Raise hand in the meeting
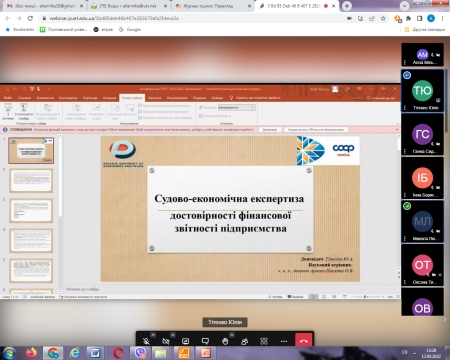Viewport: 450px width, 360px height. pyautogui.click(x=225, y=341)
